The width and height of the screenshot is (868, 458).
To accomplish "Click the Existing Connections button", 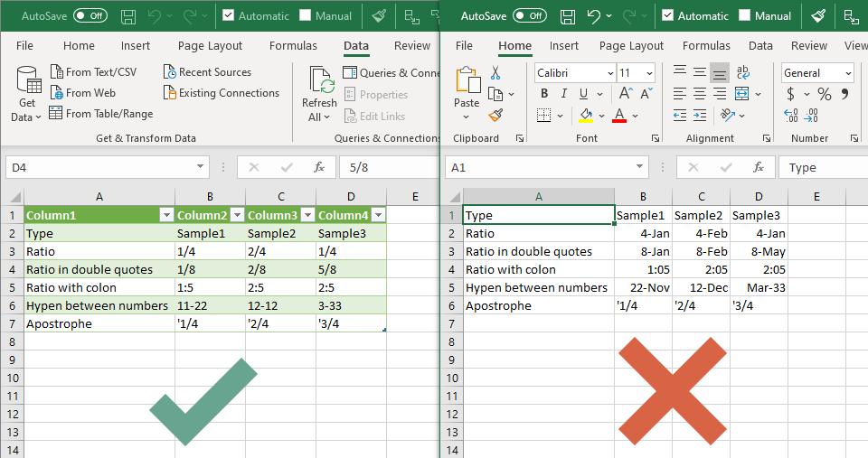I will click(222, 93).
